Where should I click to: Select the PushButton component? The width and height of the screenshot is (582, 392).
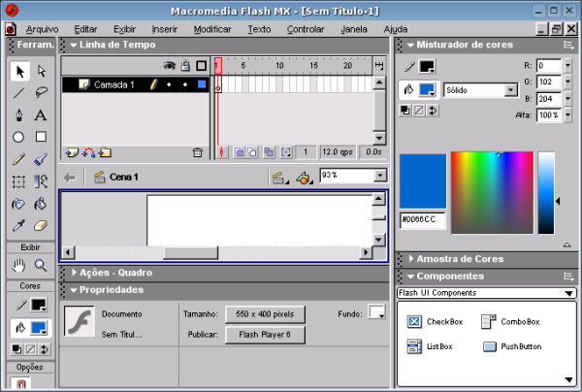coord(512,346)
